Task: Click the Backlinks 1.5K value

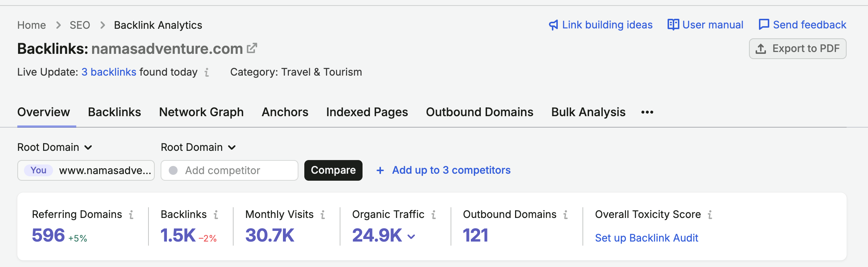Action: click(178, 235)
